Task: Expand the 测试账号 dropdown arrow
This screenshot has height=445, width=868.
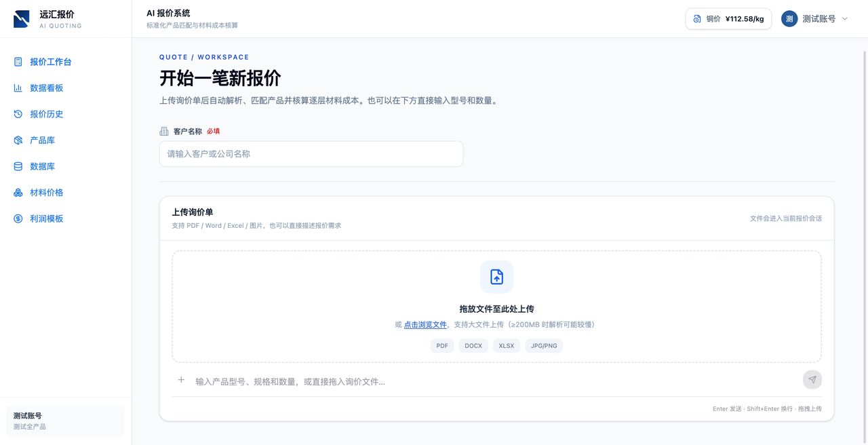Action: coord(845,19)
